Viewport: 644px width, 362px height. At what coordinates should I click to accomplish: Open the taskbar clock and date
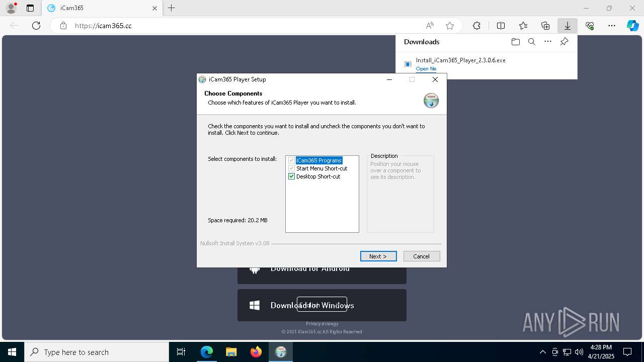tap(601, 352)
